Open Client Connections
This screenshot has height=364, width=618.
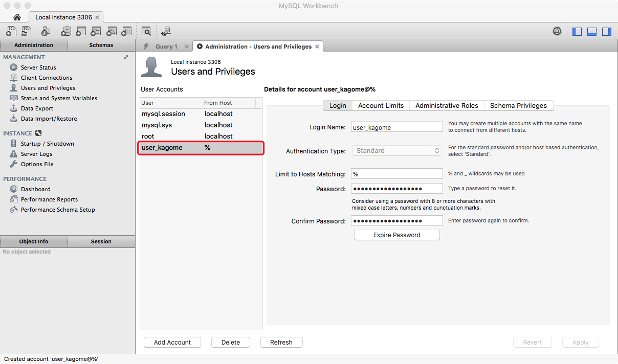tap(47, 78)
